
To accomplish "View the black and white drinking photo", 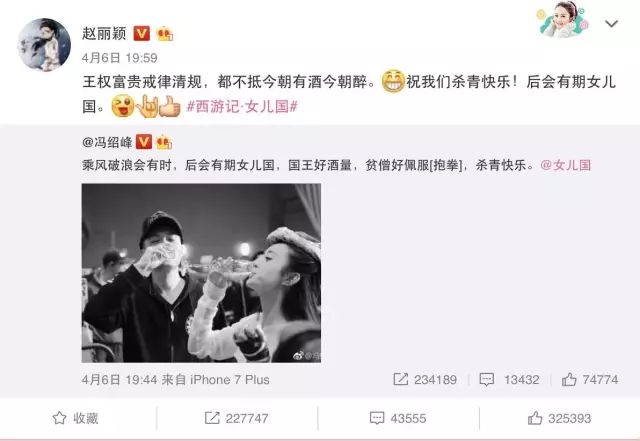I will point(201,273).
